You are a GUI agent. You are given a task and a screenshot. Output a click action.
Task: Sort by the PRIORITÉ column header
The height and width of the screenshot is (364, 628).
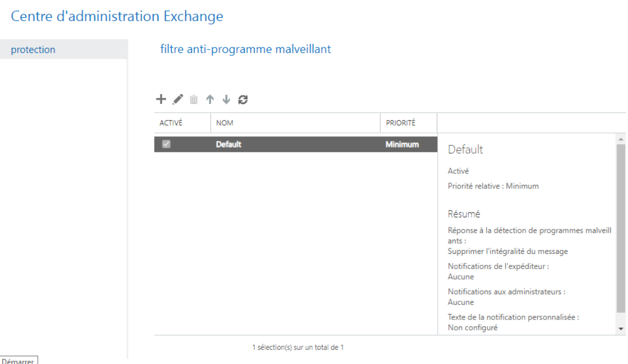(x=409, y=123)
